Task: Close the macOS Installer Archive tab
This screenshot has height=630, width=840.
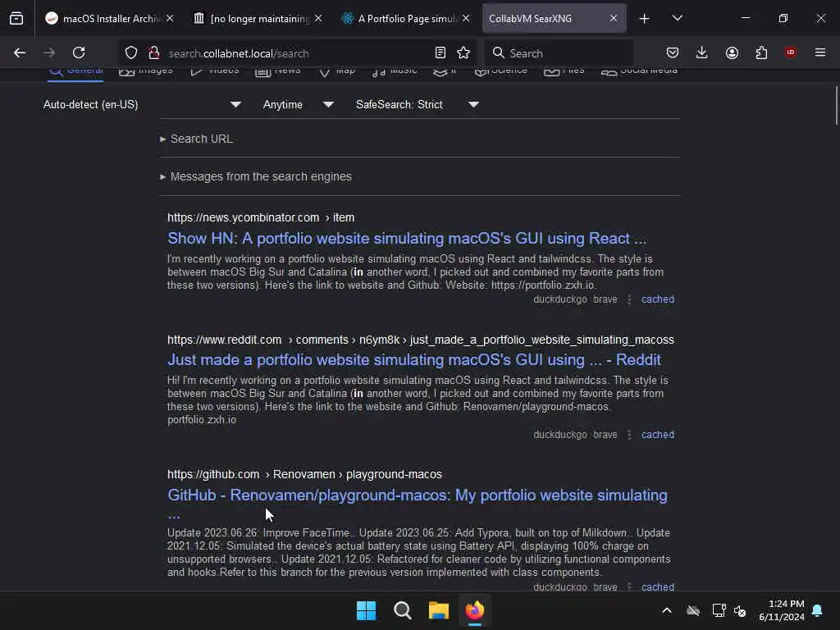Action: [x=170, y=19]
